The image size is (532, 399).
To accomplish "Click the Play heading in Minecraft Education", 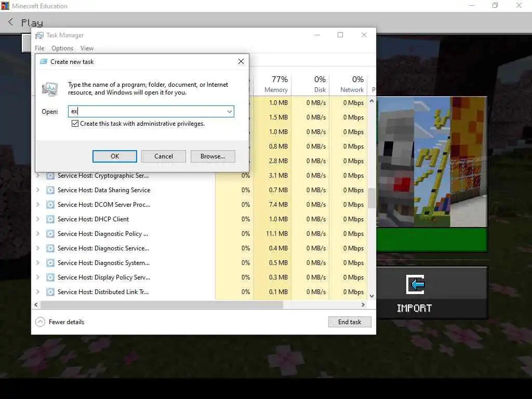I will [32, 23].
